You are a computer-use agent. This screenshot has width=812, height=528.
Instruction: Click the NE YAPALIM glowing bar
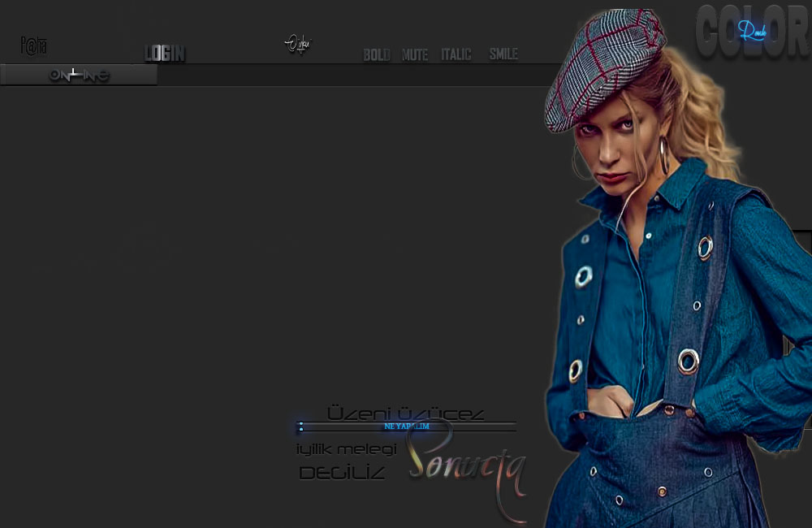coord(406,426)
